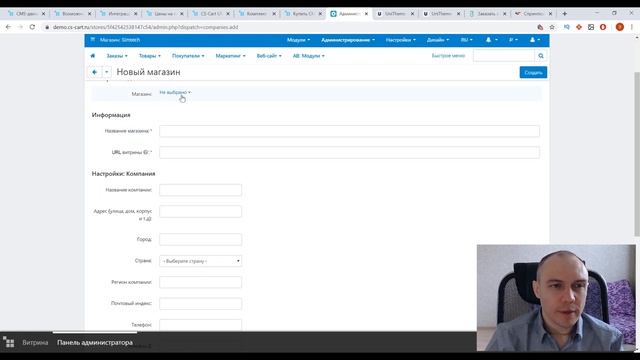
Task: Expand the Покупатели menu
Action: click(188, 56)
